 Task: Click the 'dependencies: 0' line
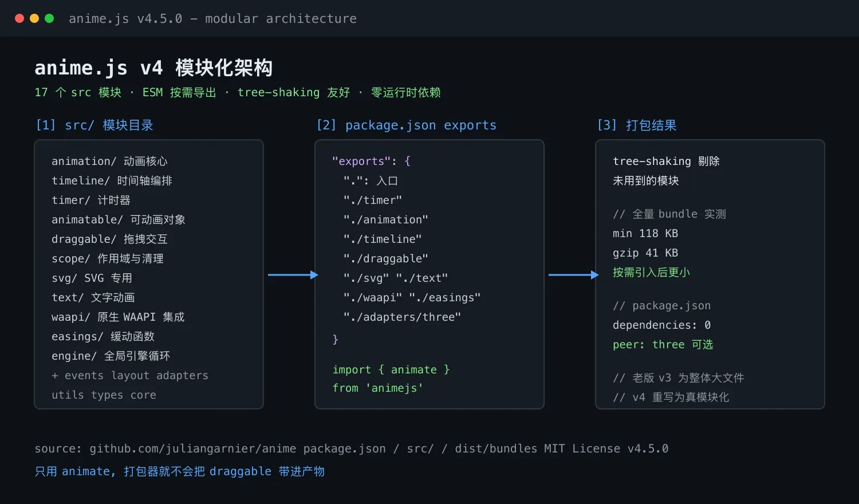tap(662, 325)
